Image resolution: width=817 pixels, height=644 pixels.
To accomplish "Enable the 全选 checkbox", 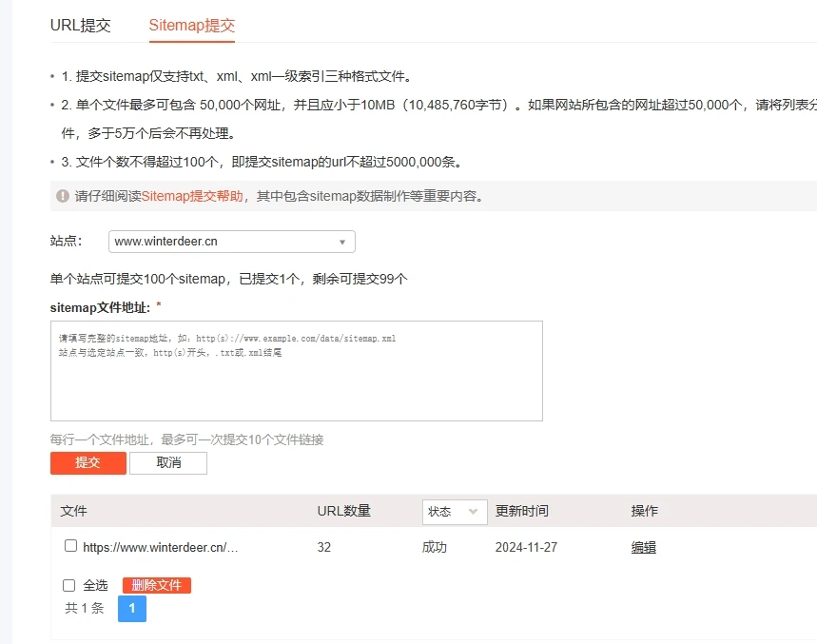I will (68, 585).
